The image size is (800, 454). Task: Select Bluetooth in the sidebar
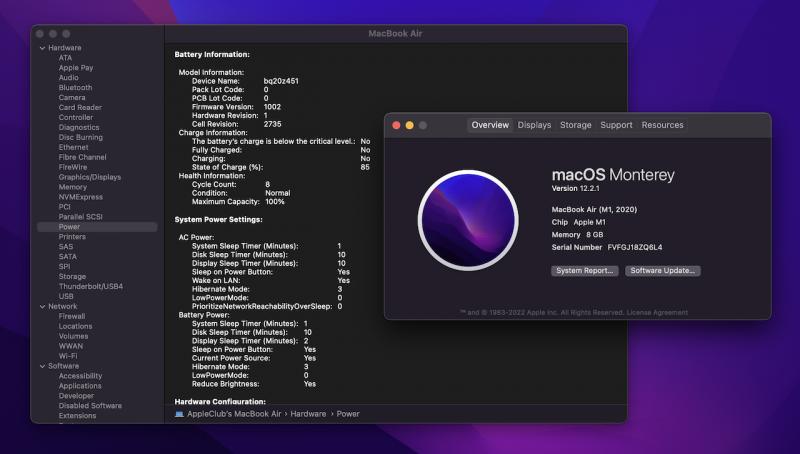click(x=75, y=88)
